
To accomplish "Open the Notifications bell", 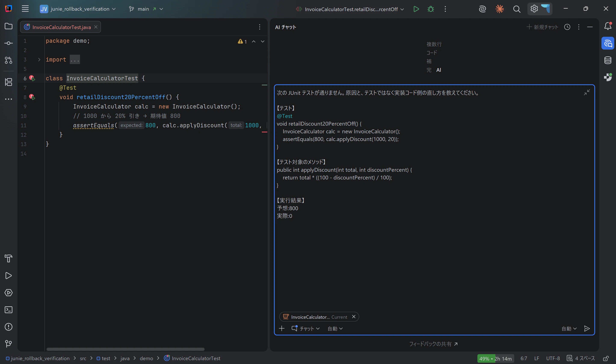I will [x=608, y=26].
